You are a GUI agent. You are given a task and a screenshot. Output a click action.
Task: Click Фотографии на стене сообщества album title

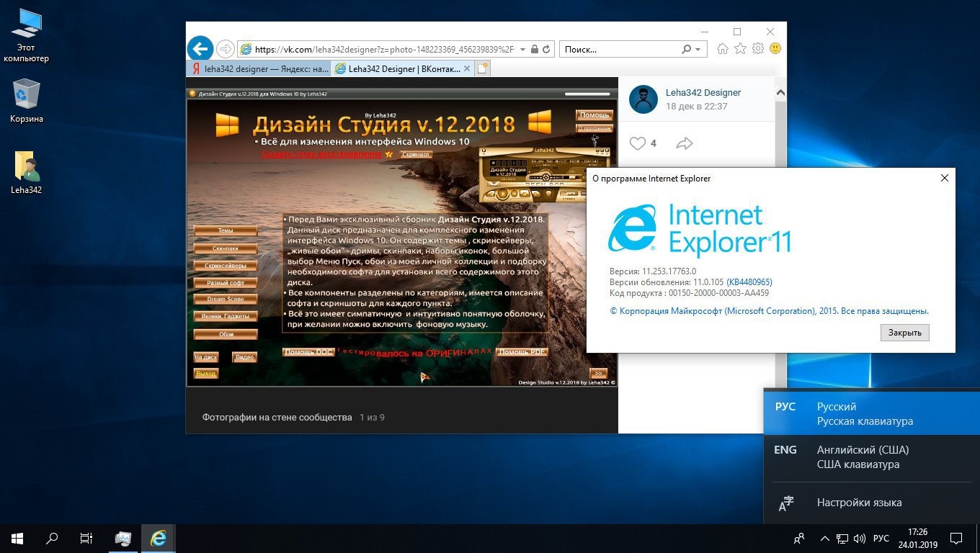[277, 418]
